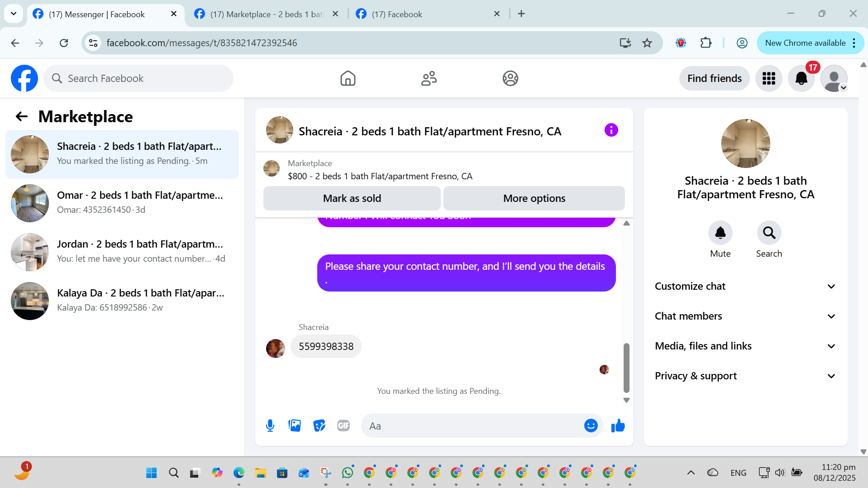View site information icon in address bar
The width and height of the screenshot is (868, 488).
[93, 43]
